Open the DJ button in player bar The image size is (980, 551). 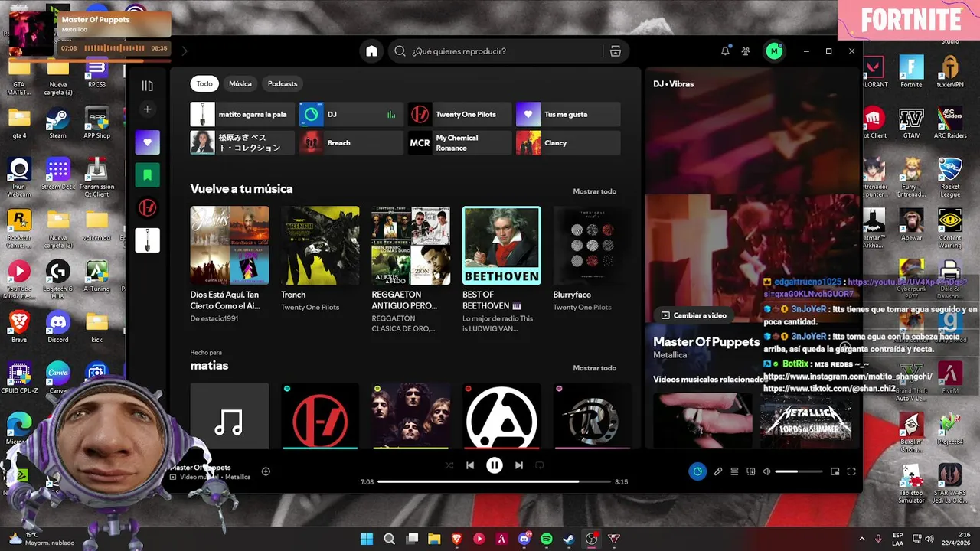[697, 471]
